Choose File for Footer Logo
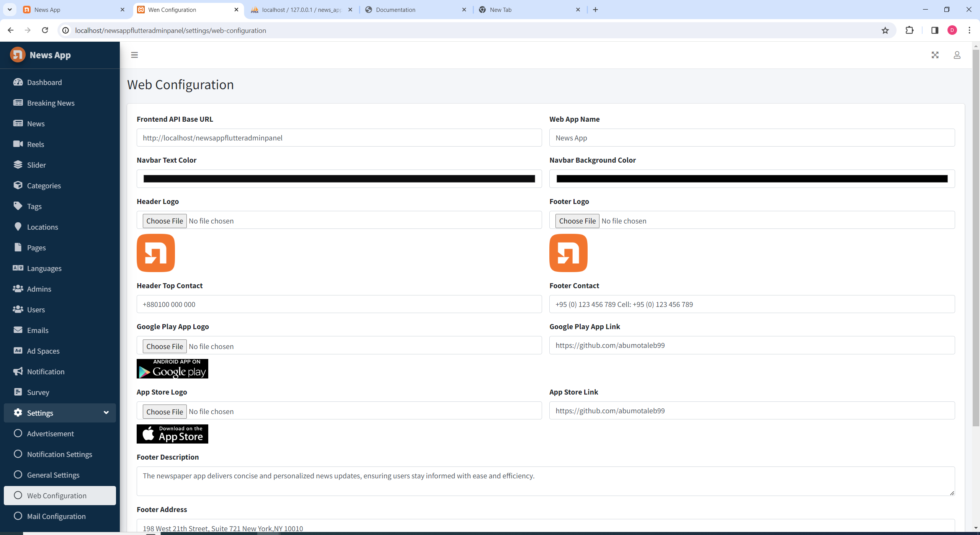Viewport: 980px width, 535px height. click(x=577, y=221)
